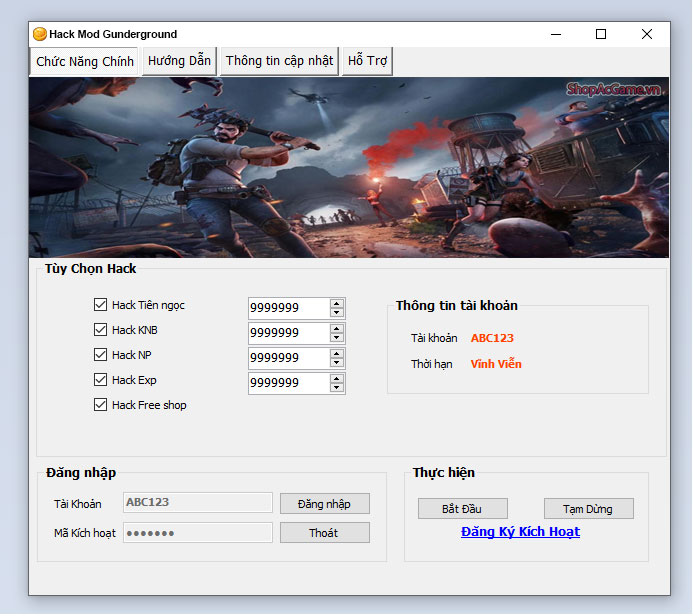Decrease the Hack NP value with down arrow
The height and width of the screenshot is (616, 693).
click(337, 362)
